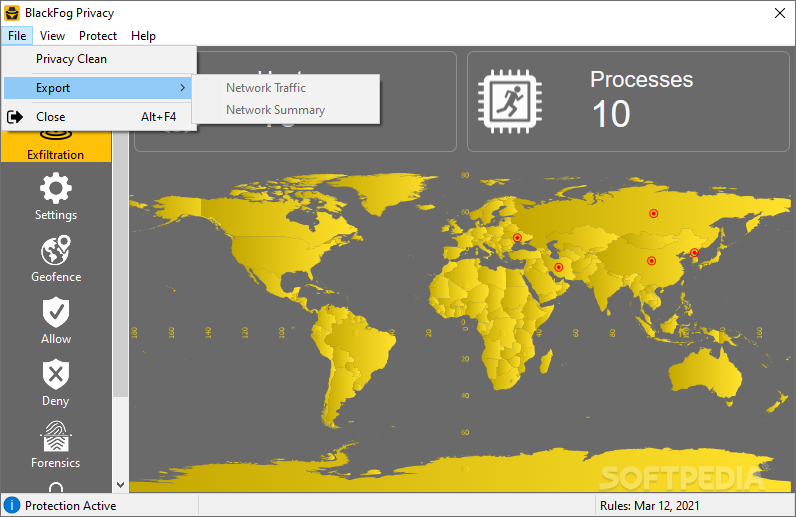Open the Settings gear in sidebar
The height and width of the screenshot is (517, 796).
point(56,188)
